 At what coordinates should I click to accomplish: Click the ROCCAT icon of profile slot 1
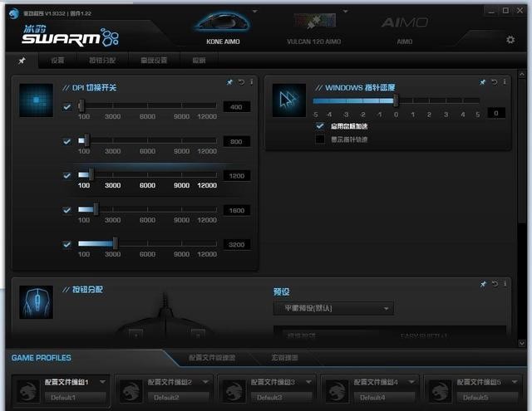pos(28,391)
